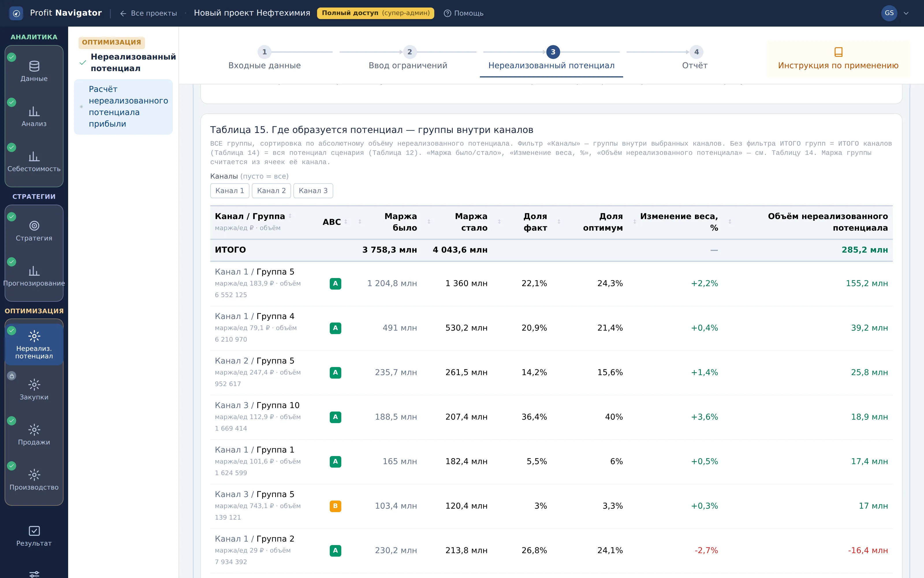Click the Канал 3 / Группа 10 row name

click(x=257, y=405)
